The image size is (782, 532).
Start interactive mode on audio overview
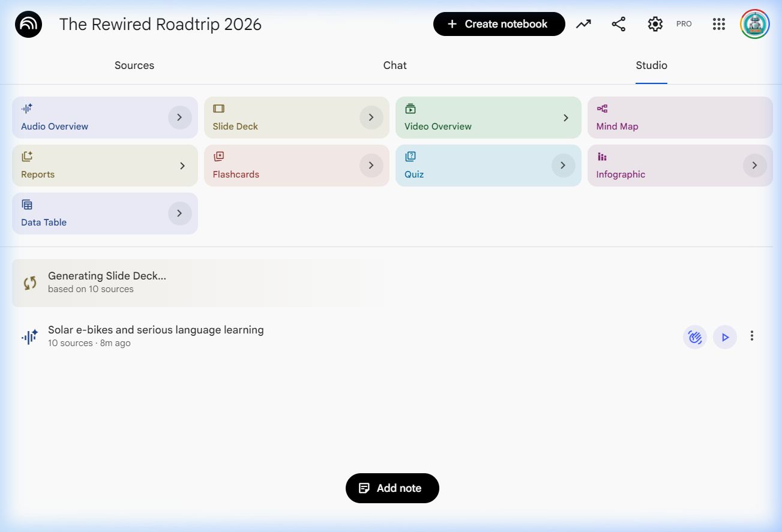694,337
